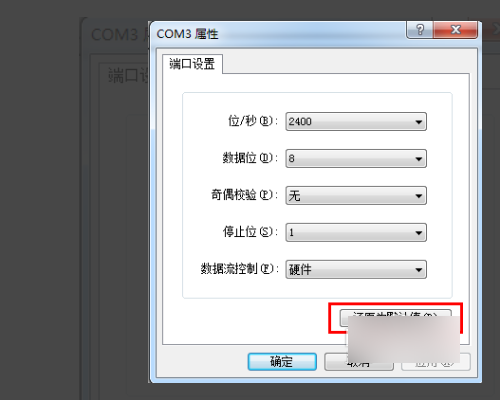Select the 端口设置 tab
Image resolution: width=500 pixels, height=400 pixels.
point(192,64)
